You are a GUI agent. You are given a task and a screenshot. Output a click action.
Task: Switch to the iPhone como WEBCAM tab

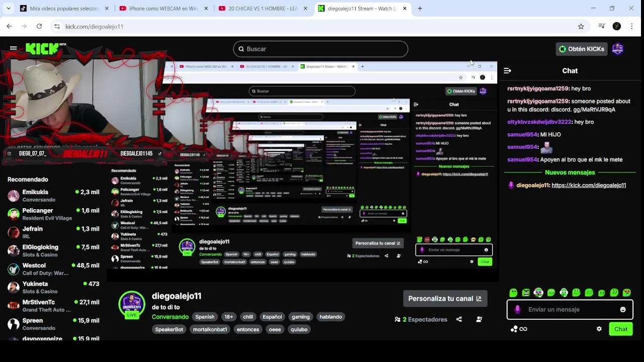[163, 8]
